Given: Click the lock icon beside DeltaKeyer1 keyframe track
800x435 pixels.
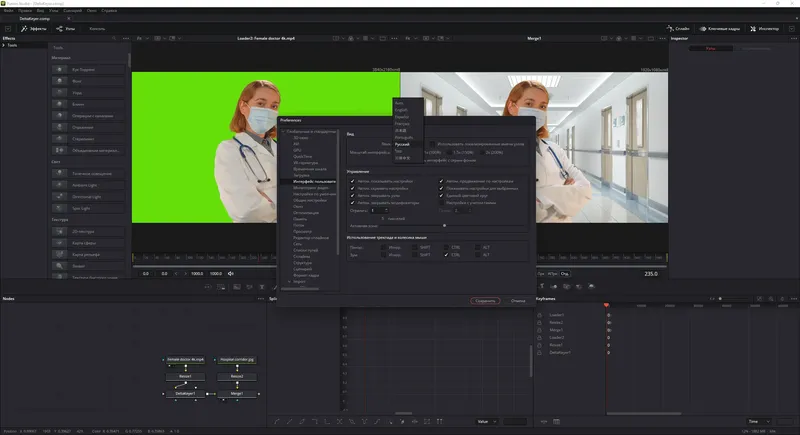Looking at the screenshot, I should click(x=539, y=352).
